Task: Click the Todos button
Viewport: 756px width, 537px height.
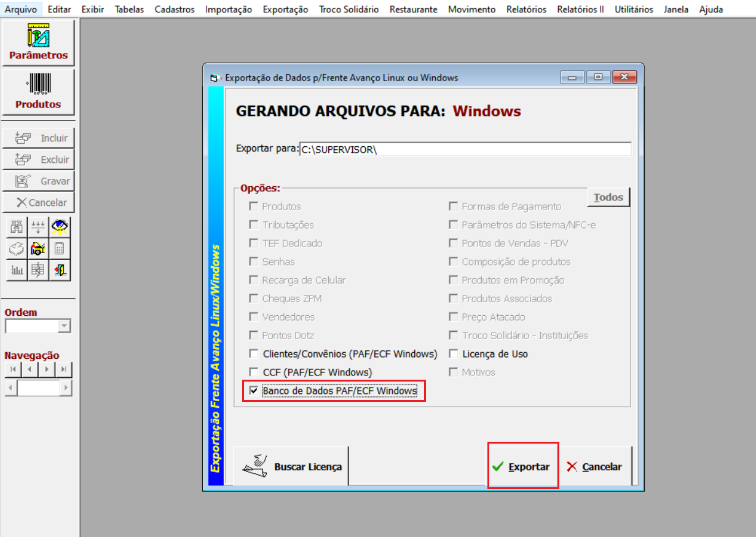Action: point(608,197)
